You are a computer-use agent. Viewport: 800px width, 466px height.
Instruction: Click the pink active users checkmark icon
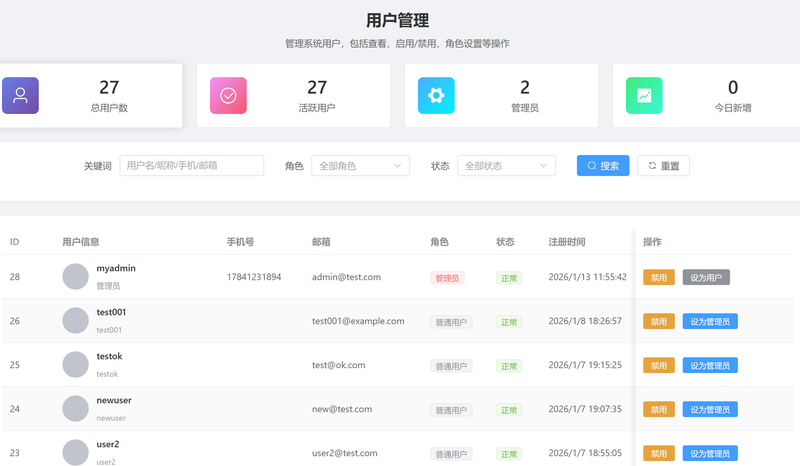pyautogui.click(x=228, y=96)
